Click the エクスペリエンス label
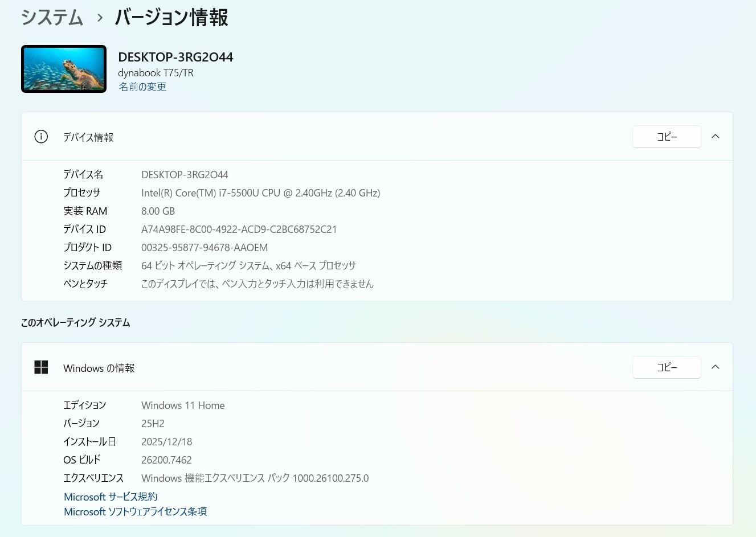Viewport: 756px width, 537px height. pos(93,478)
